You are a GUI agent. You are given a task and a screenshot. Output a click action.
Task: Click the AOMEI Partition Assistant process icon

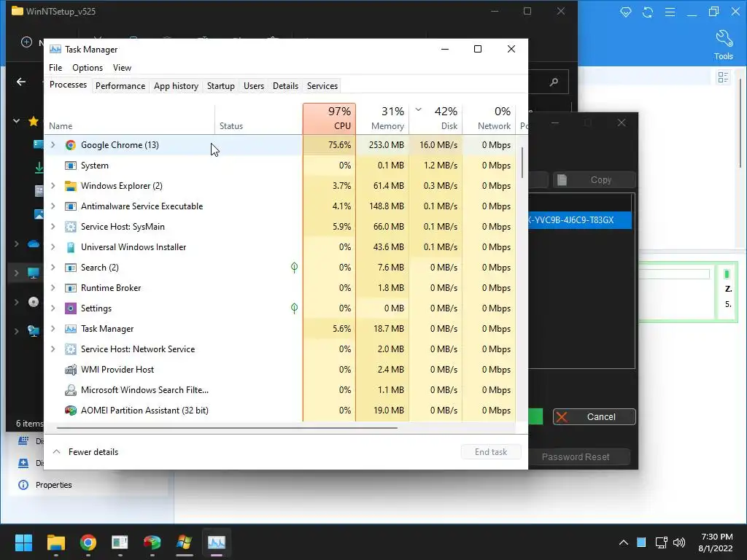71,411
